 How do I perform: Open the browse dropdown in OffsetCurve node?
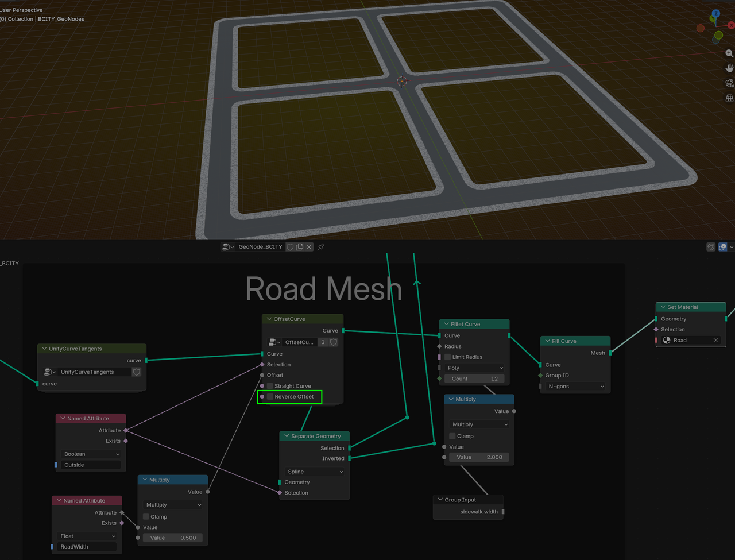(x=275, y=342)
